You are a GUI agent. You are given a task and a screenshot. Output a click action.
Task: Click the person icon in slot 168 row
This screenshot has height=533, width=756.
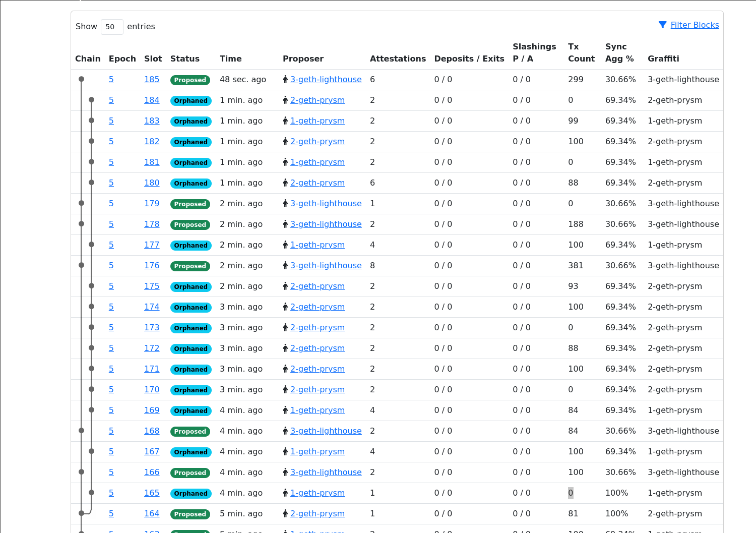[285, 431]
